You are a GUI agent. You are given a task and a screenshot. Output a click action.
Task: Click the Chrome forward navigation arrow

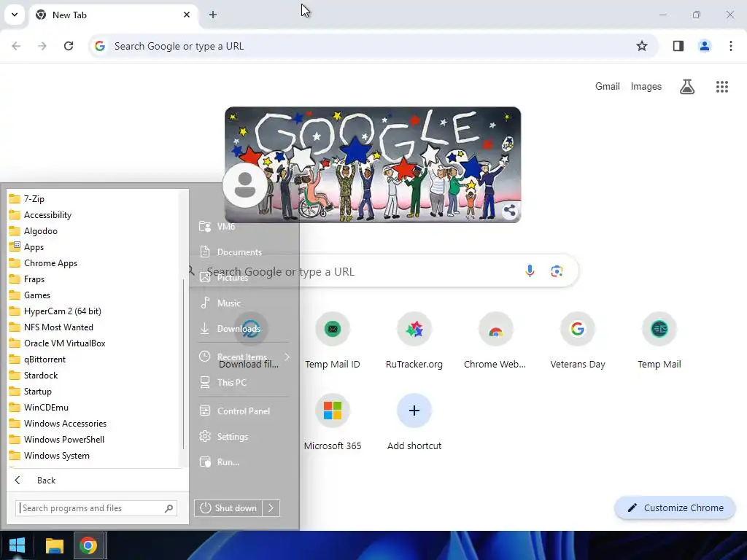[42, 46]
